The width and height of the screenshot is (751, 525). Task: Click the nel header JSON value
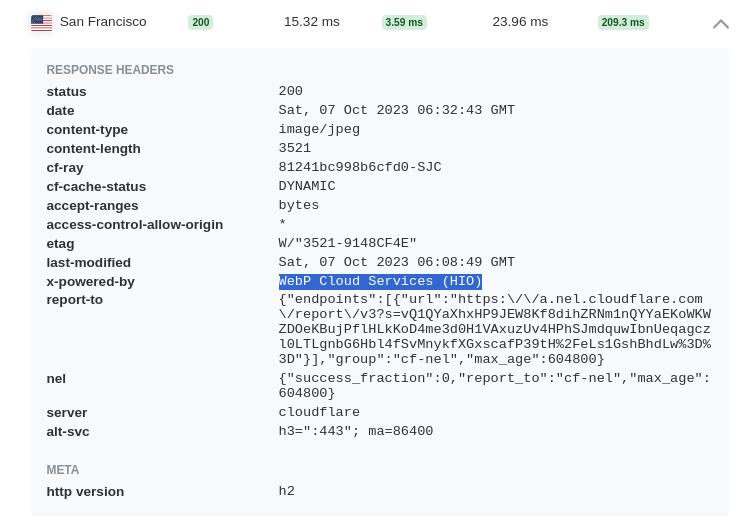coord(494,386)
